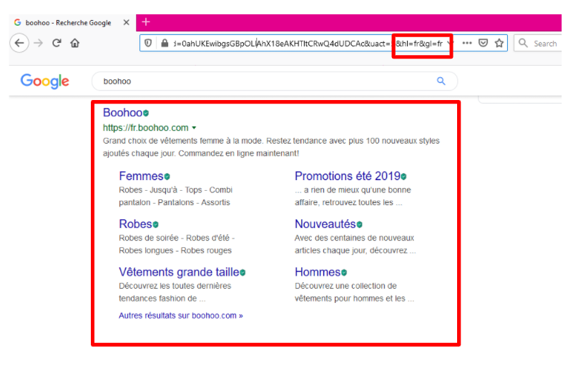Screen dimensions: 588x368
Task: Open the tracking protection shield icon
Action: coord(148,43)
